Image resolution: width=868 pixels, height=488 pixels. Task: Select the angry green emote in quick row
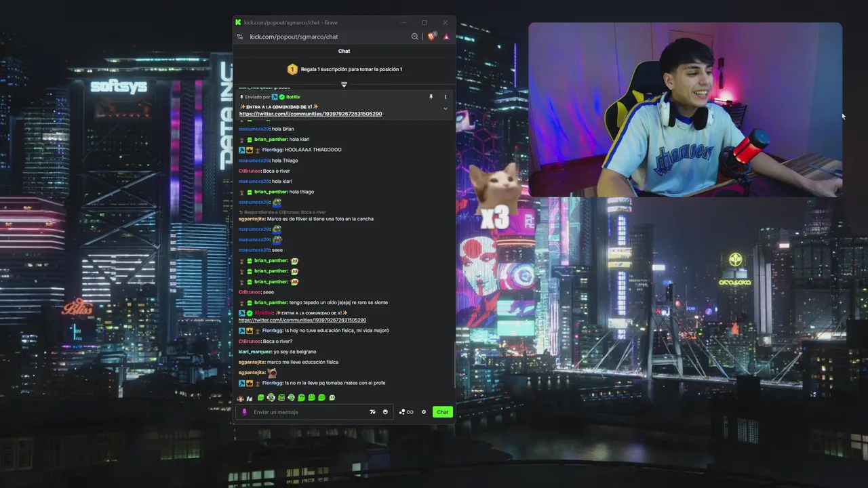click(x=281, y=398)
